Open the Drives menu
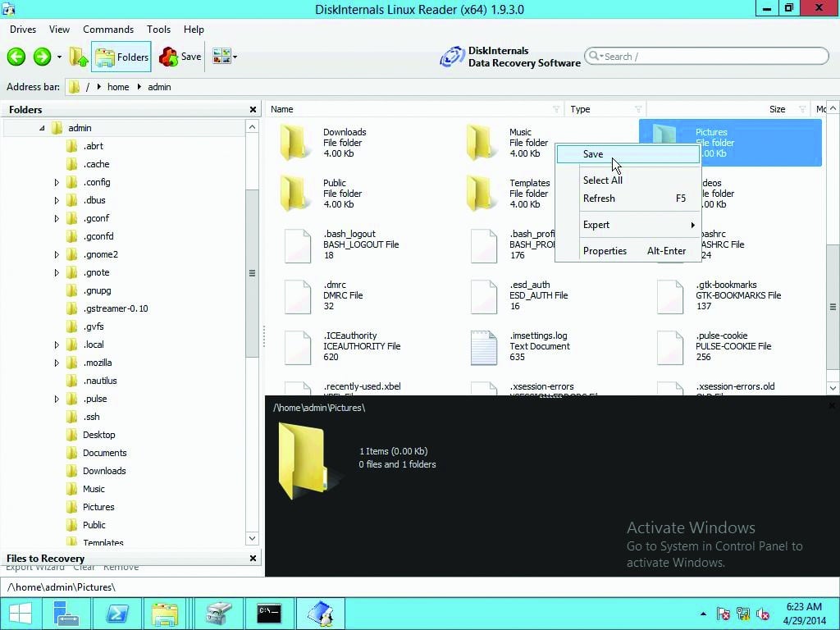840x630 pixels. pos(22,29)
